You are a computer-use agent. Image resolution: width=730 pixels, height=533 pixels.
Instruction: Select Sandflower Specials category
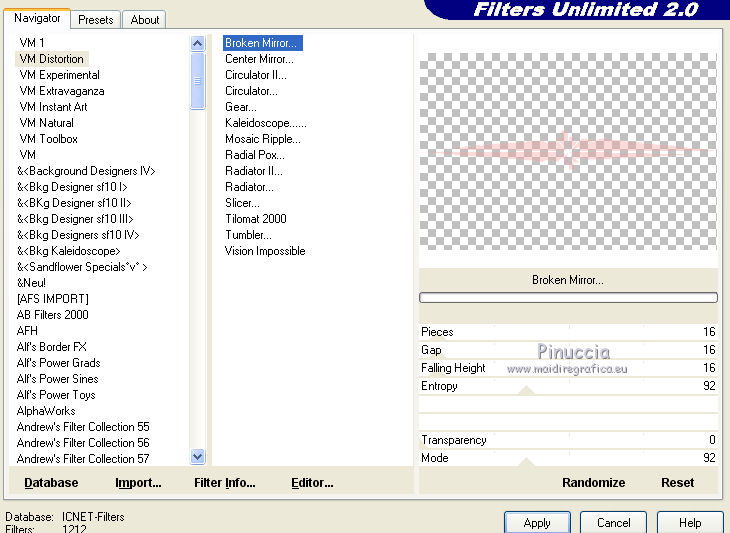tap(82, 267)
